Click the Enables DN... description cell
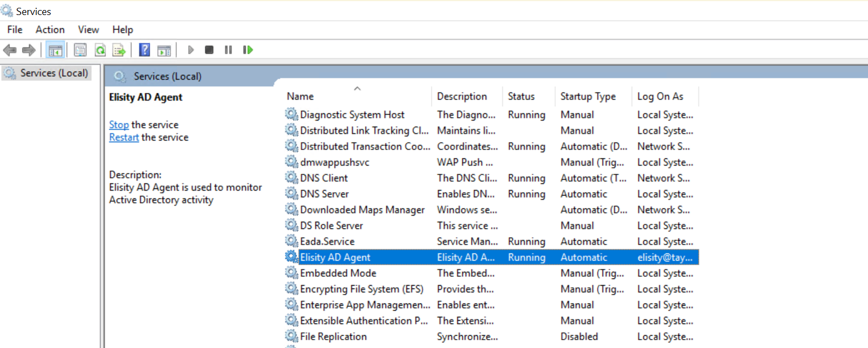 (x=466, y=194)
